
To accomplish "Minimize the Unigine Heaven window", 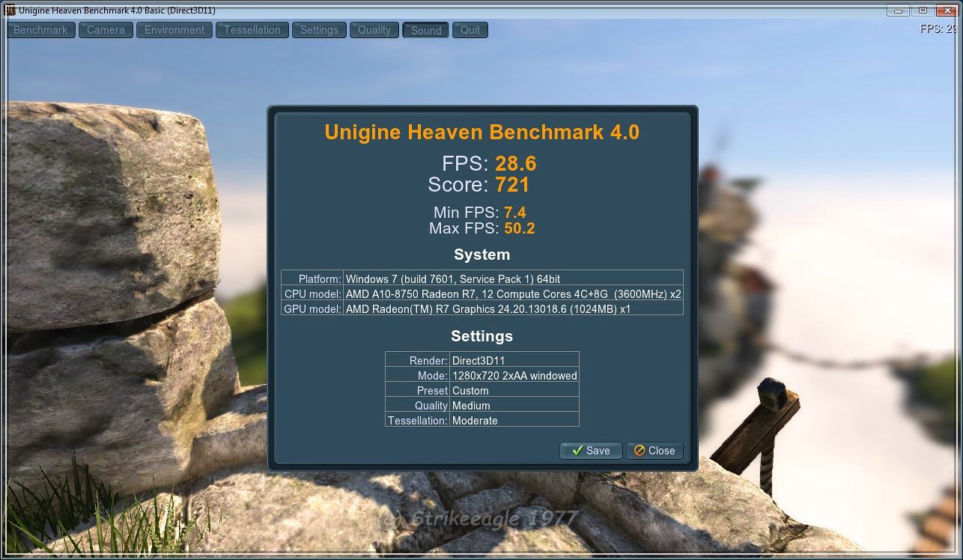I will point(899,10).
